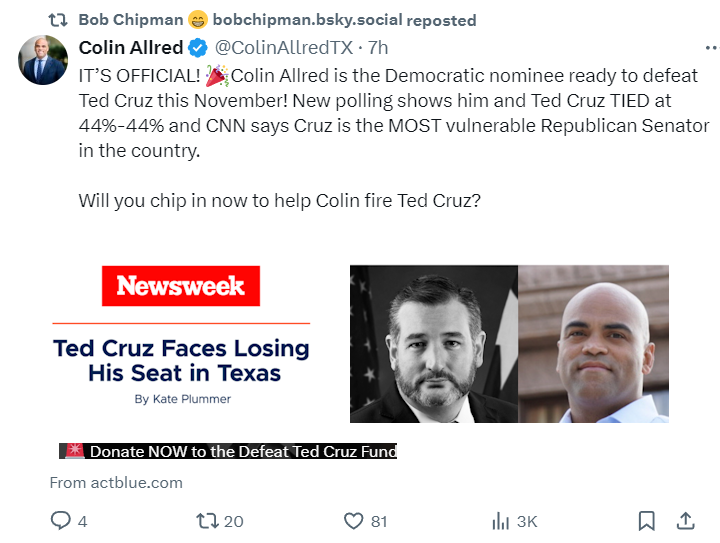Click the share upload icon
The image size is (720, 543).
(686, 521)
